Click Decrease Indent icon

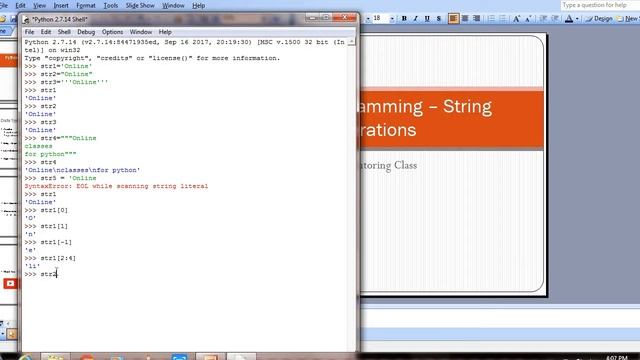pos(543,18)
